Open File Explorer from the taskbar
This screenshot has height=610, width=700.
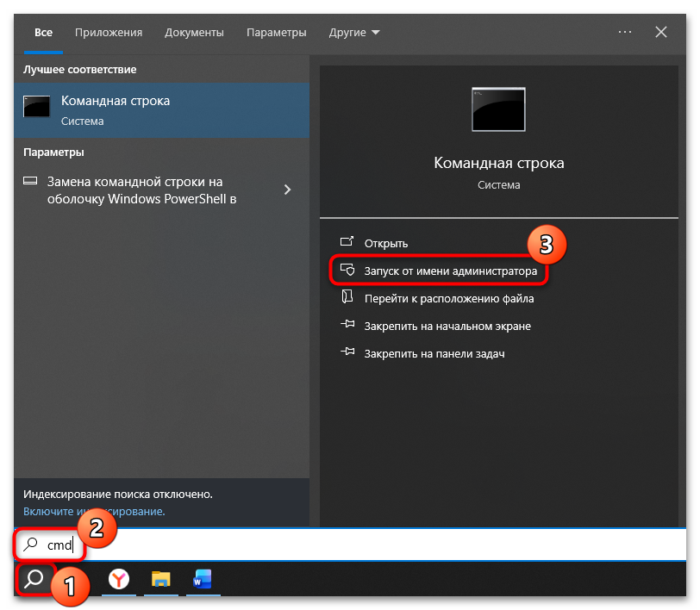(x=160, y=579)
